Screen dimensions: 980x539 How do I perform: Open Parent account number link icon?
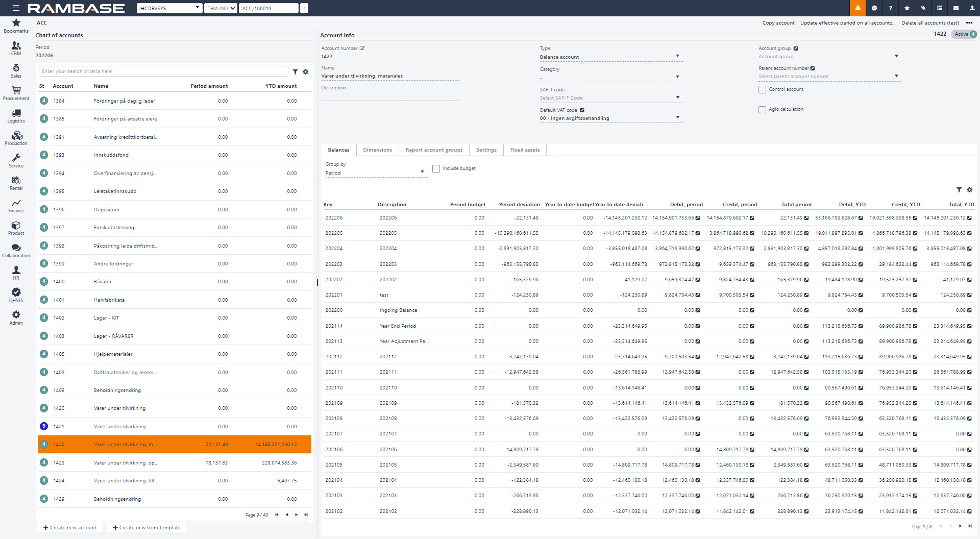(x=813, y=68)
